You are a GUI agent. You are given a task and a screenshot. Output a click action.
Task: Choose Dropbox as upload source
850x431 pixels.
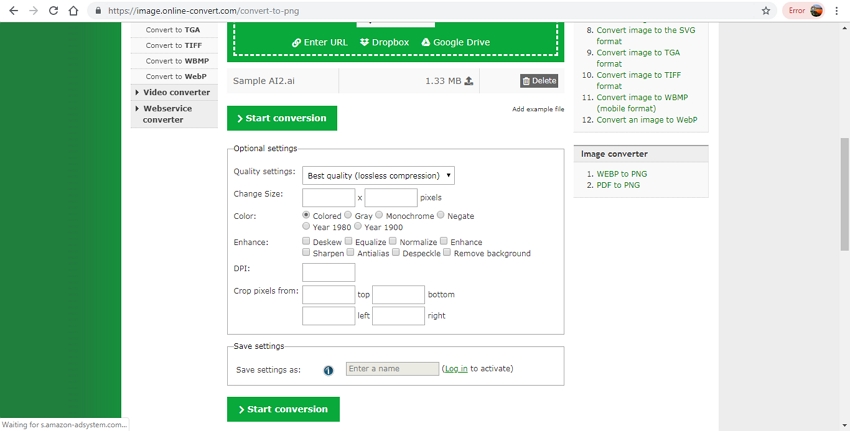click(384, 43)
